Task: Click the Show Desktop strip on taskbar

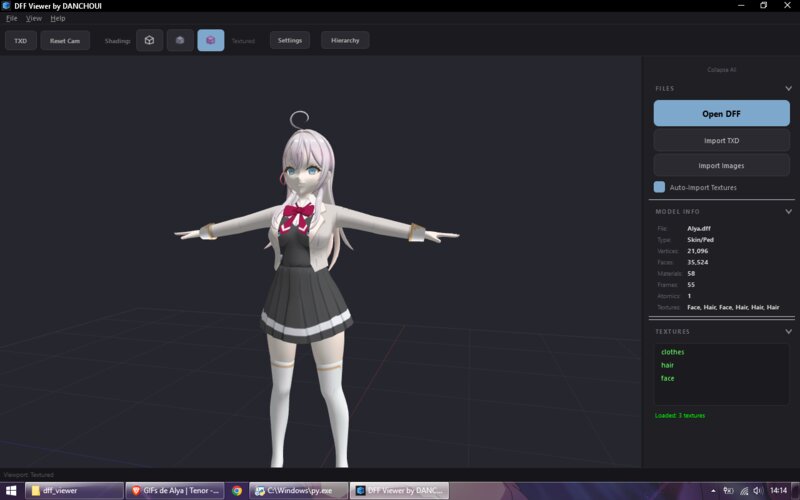Action: [x=796, y=491]
